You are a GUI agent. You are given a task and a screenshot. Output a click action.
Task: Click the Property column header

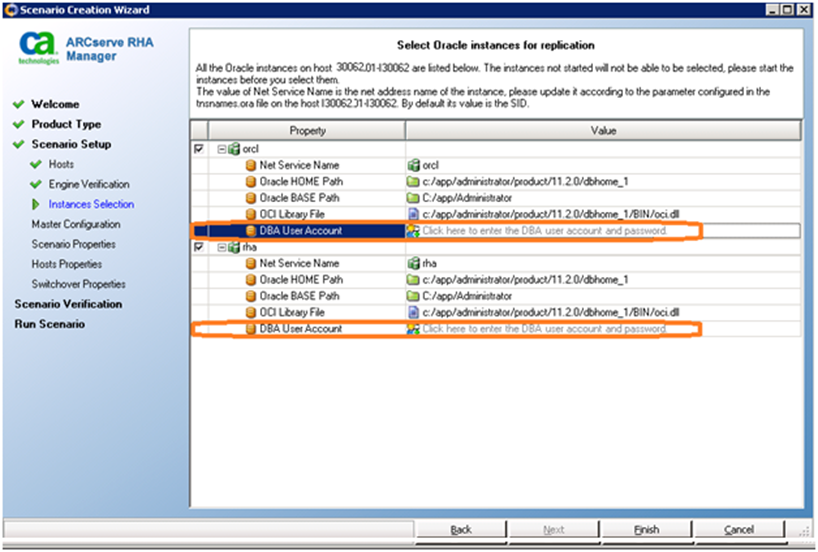point(307,131)
